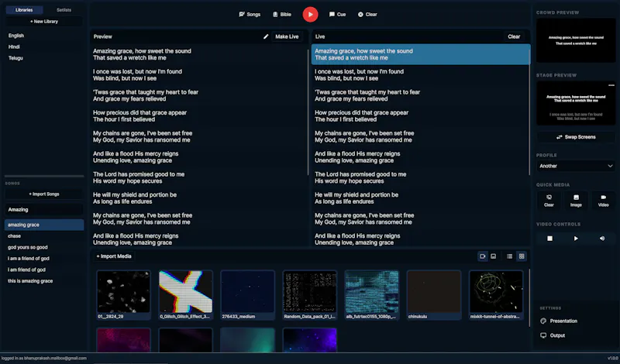Select the song god yours so good

click(x=44, y=247)
